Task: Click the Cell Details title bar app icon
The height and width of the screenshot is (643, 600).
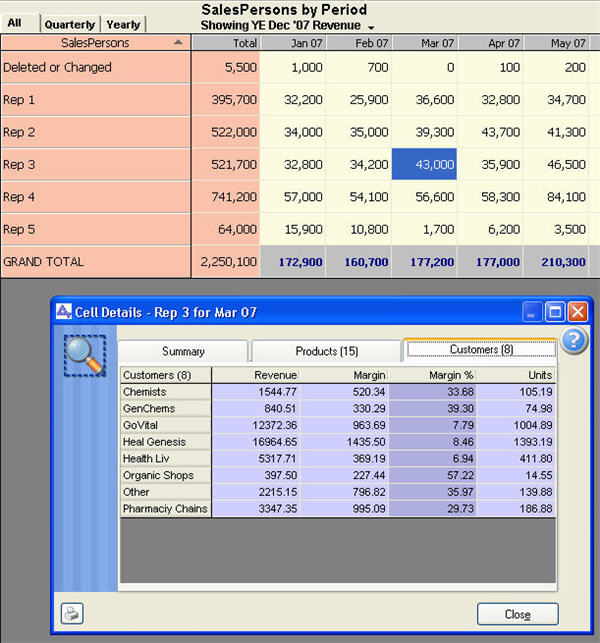Action: 63,312
